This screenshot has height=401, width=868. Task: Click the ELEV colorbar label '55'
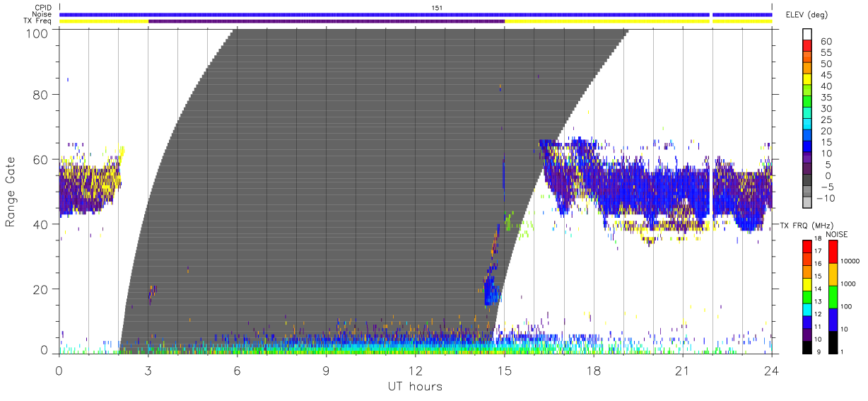point(826,53)
